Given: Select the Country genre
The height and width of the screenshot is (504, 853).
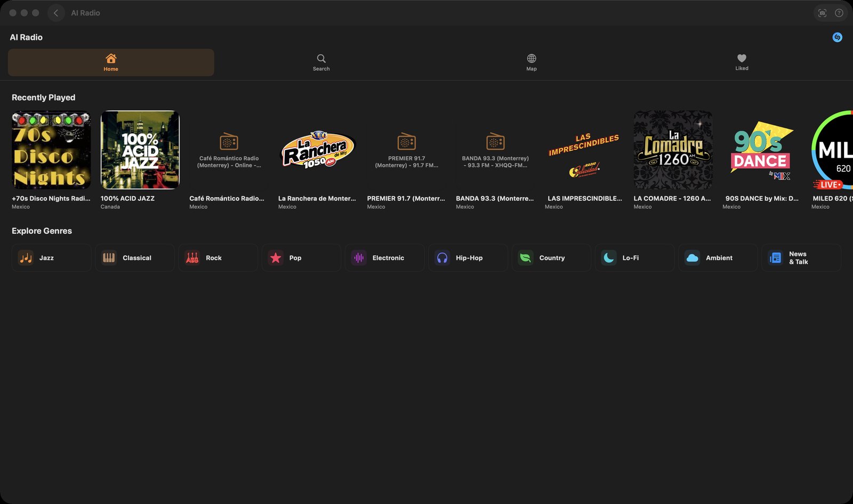Looking at the screenshot, I should (x=551, y=258).
